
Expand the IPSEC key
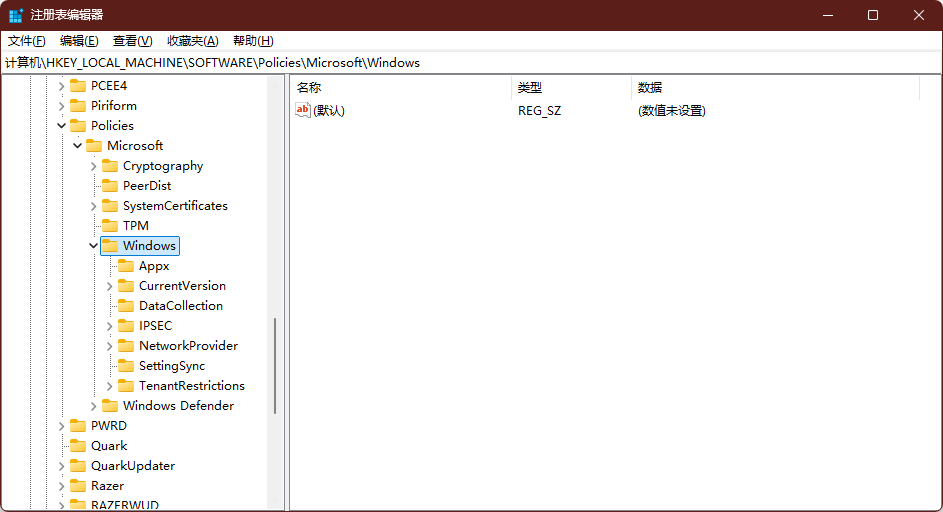click(109, 325)
